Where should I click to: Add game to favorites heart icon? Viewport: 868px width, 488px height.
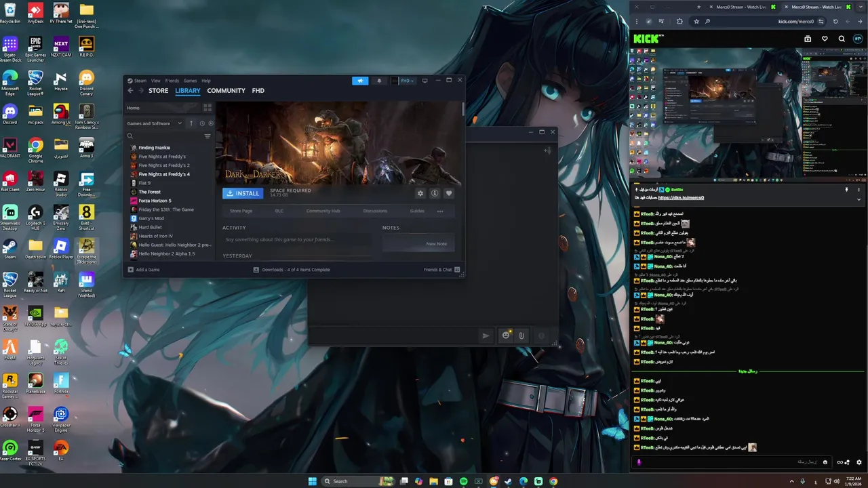pyautogui.click(x=449, y=193)
